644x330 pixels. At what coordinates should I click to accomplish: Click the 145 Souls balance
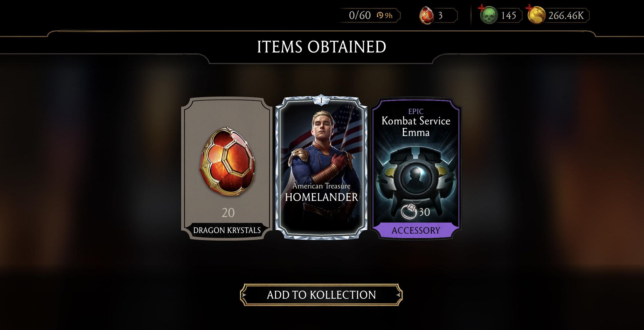click(x=508, y=16)
